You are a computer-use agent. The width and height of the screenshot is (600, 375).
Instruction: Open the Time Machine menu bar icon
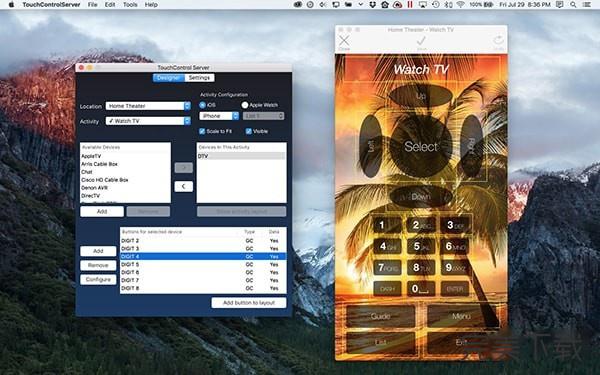coord(435,5)
